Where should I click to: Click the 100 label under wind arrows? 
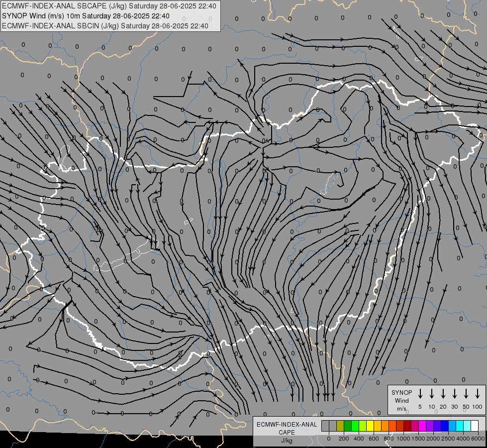tap(478, 407)
